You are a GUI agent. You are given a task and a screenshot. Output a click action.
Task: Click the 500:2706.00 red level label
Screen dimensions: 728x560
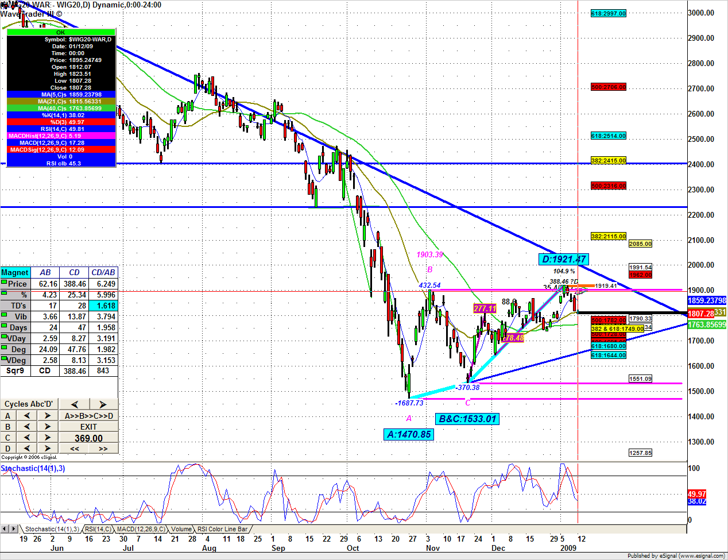click(x=609, y=87)
